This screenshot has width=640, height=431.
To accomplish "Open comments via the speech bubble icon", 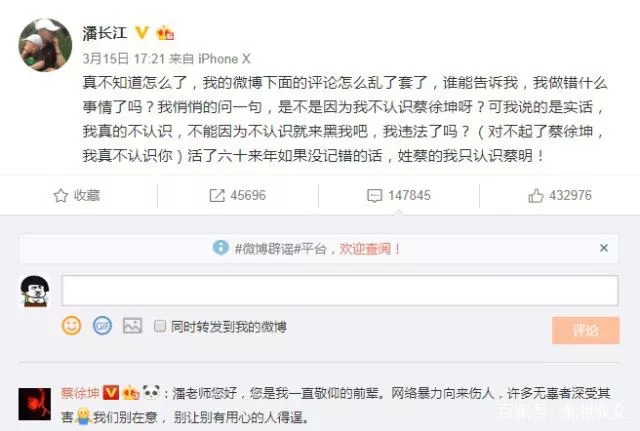I will point(374,196).
